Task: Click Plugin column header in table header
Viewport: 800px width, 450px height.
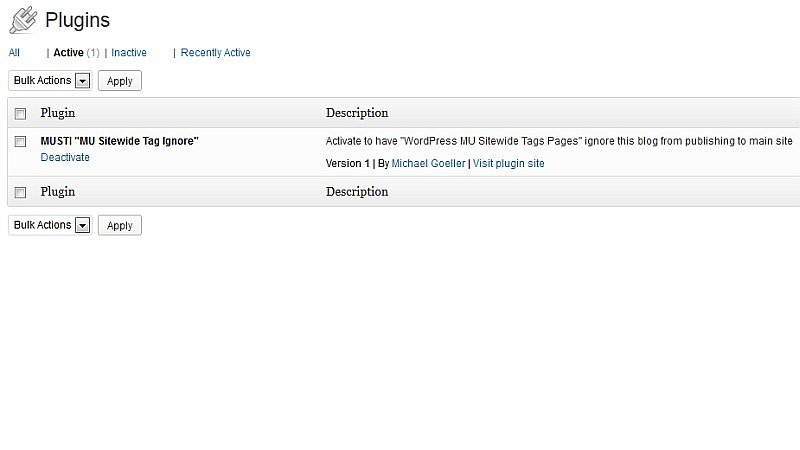Action: click(x=58, y=113)
